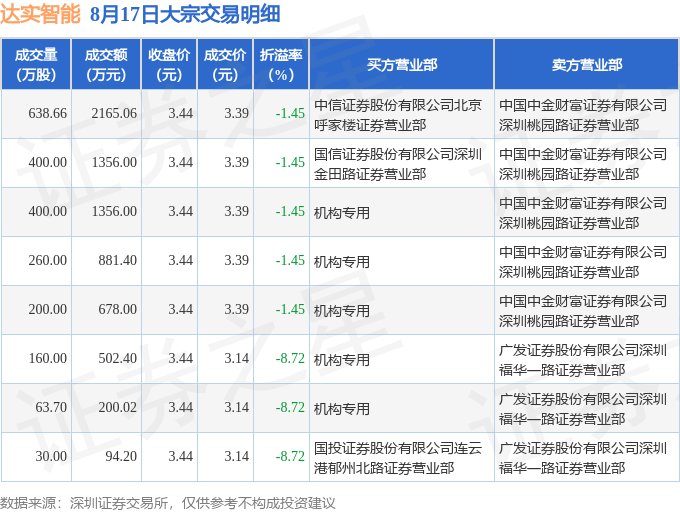The width and height of the screenshot is (680, 512).
Task: Click the 达实智能 stock name title
Action: (x=40, y=14)
